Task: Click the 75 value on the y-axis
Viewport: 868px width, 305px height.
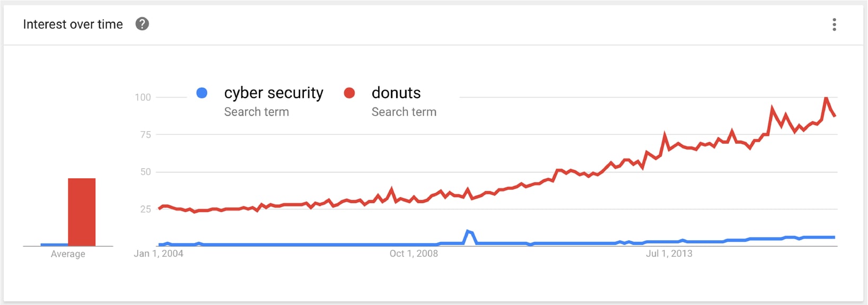Action: pyautogui.click(x=145, y=135)
